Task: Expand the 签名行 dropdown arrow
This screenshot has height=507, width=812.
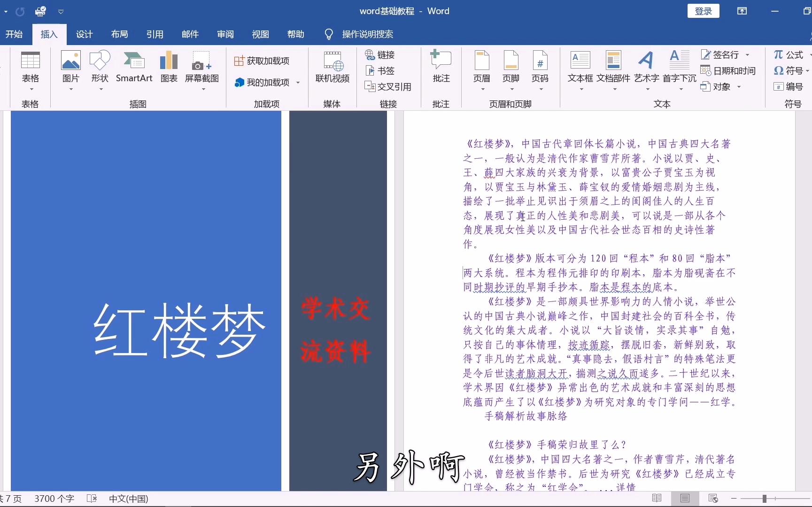Action: point(747,55)
